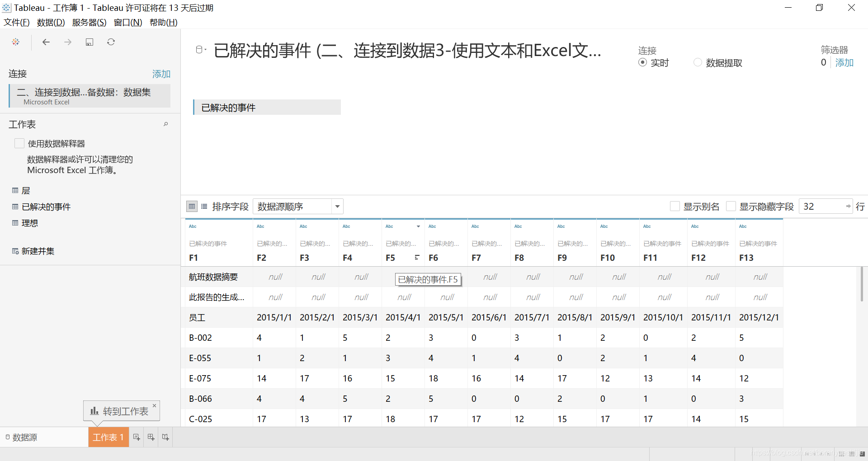Open 文件 menu
Screen dimensions: 868x461
click(17, 23)
